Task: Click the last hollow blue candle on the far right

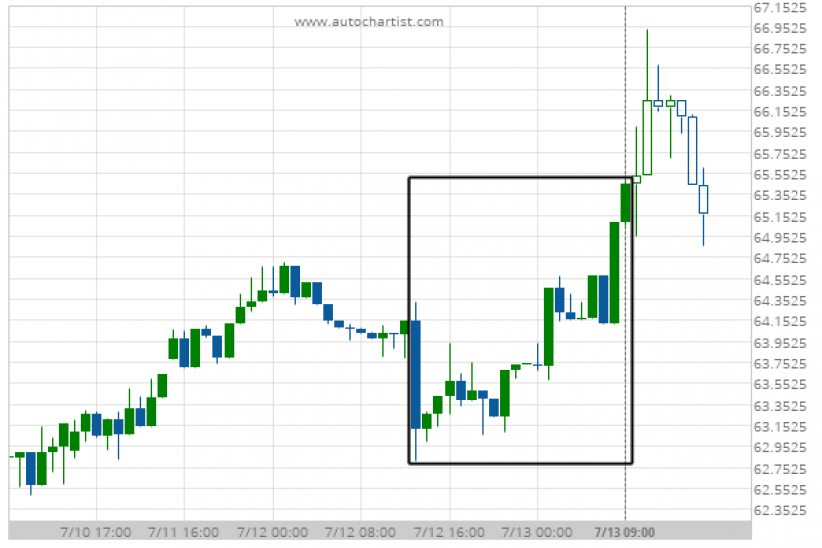Action: click(703, 199)
